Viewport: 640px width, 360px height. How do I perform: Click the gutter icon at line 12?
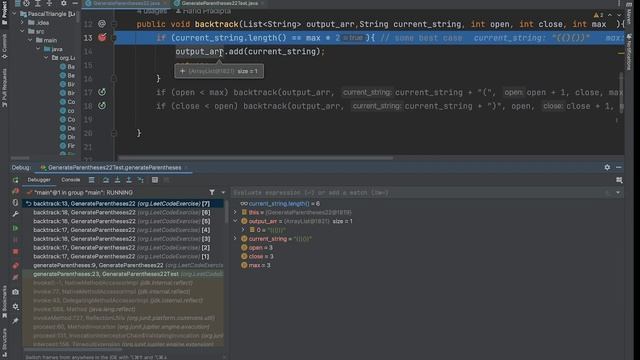point(102,24)
